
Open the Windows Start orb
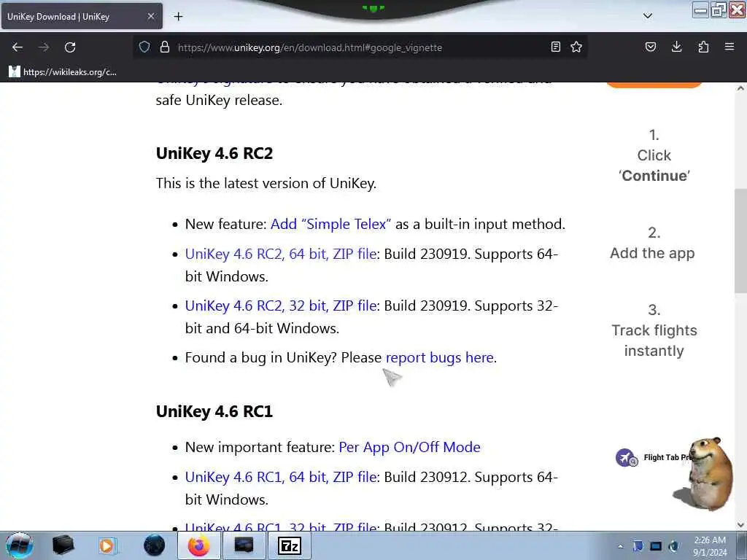(19, 545)
